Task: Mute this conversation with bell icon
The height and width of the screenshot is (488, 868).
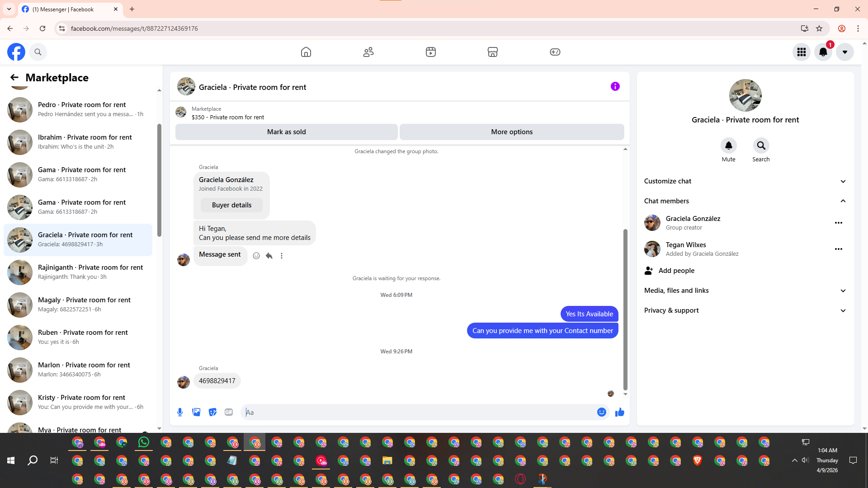Action: tap(728, 145)
